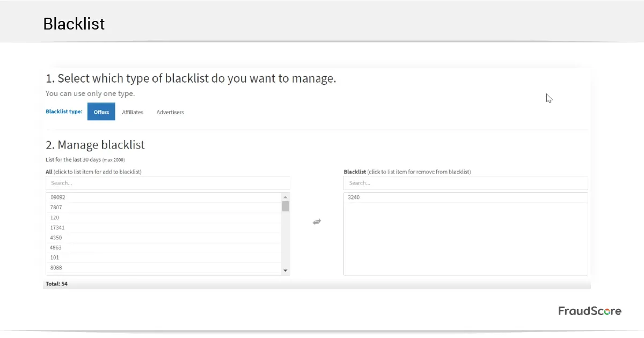The width and height of the screenshot is (644, 338).
Task: Add offer 4863 to blacklist
Action: (x=163, y=248)
